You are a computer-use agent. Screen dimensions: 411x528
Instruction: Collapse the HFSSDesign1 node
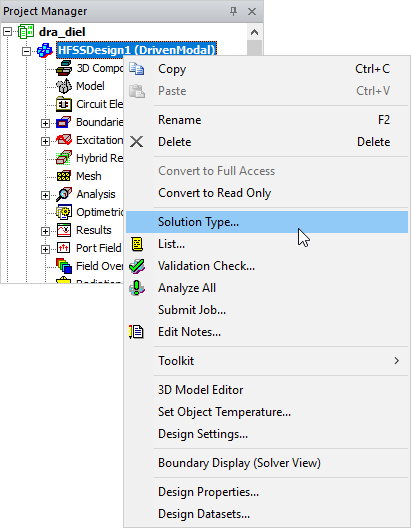(x=26, y=51)
